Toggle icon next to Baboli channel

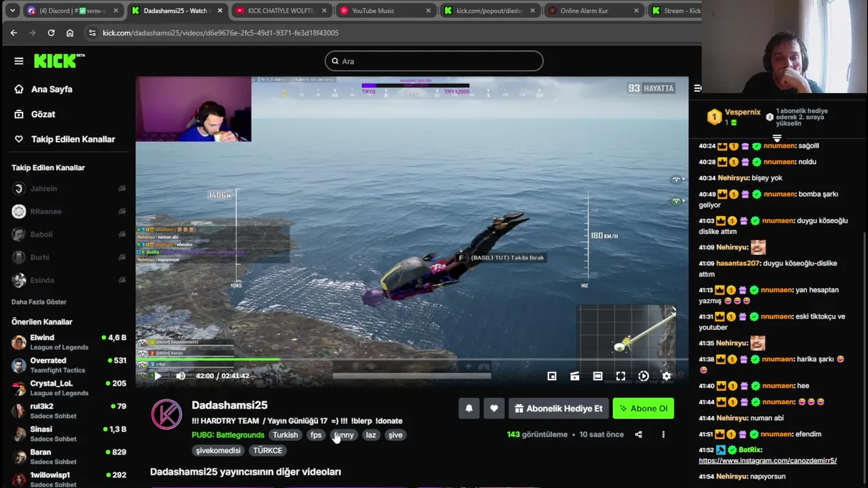122,235
